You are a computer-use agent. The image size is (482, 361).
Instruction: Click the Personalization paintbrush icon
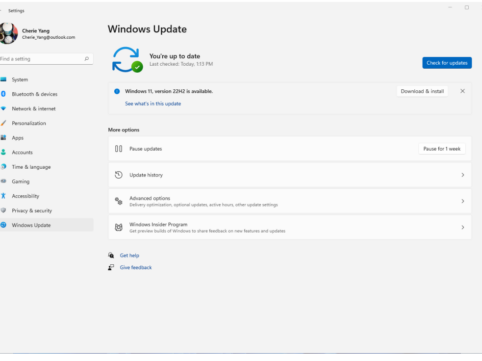tap(3, 123)
